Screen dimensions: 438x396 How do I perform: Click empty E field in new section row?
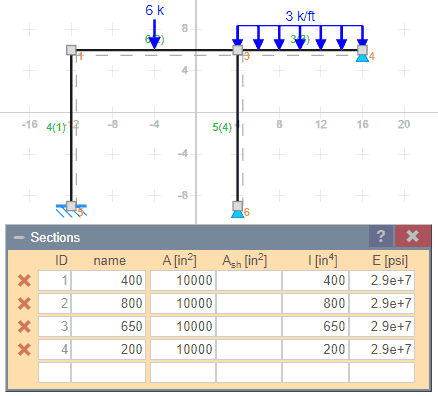(x=382, y=372)
